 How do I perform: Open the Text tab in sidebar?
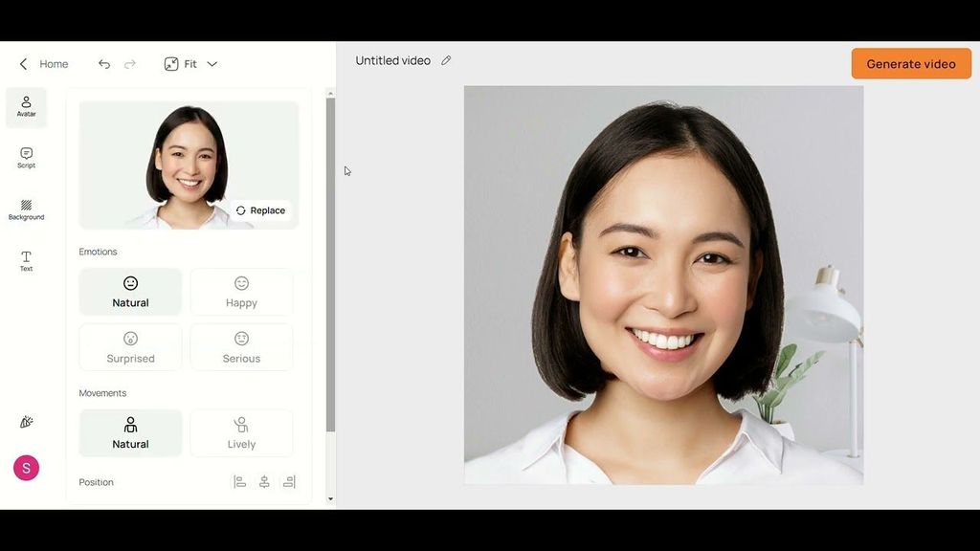26,261
